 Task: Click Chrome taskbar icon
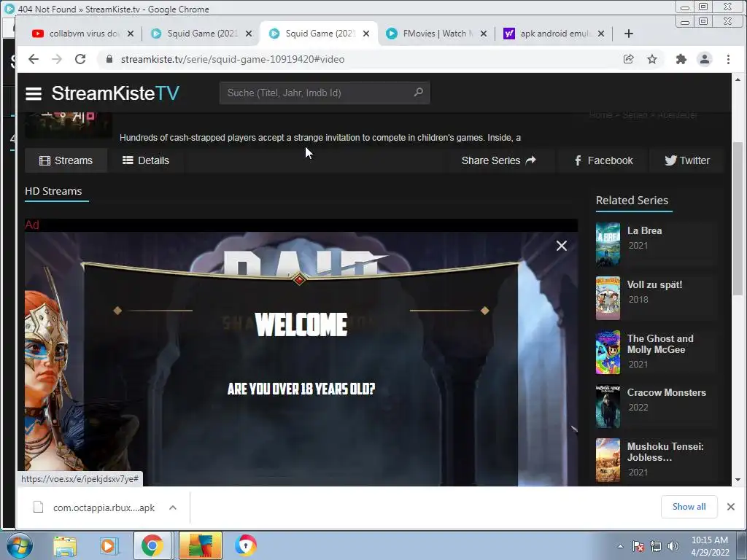(152, 545)
